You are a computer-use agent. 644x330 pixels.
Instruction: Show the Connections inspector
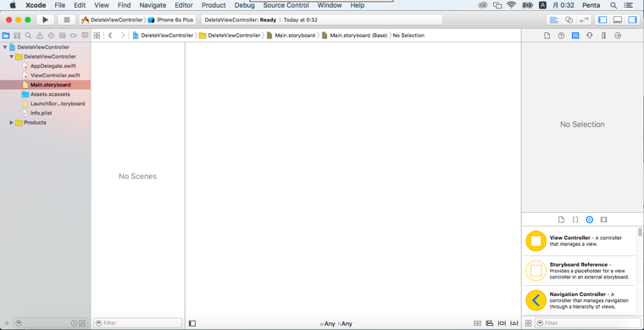[618, 36]
